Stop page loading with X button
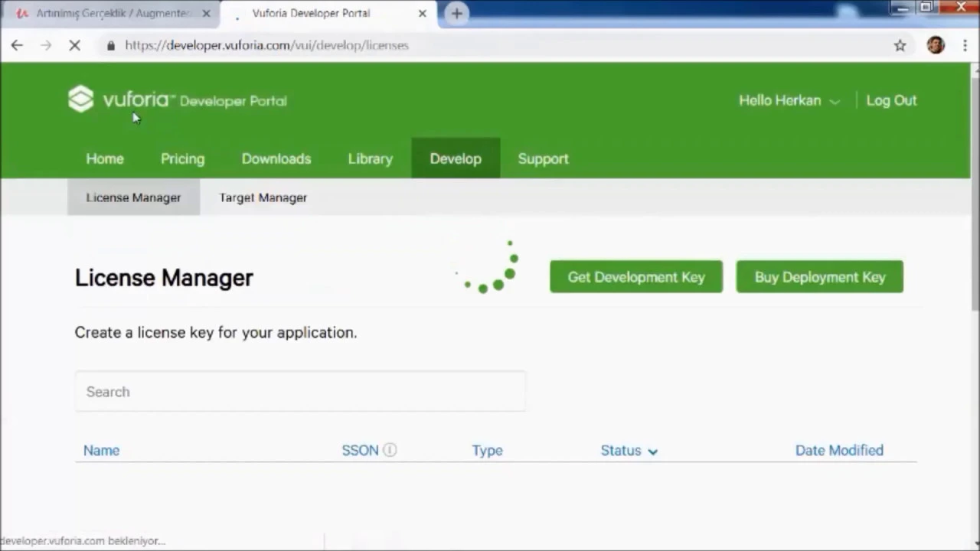The width and height of the screenshot is (980, 551). (x=74, y=45)
